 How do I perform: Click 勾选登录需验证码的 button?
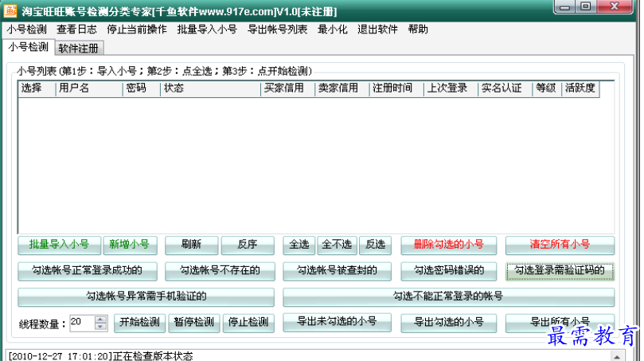560,272
